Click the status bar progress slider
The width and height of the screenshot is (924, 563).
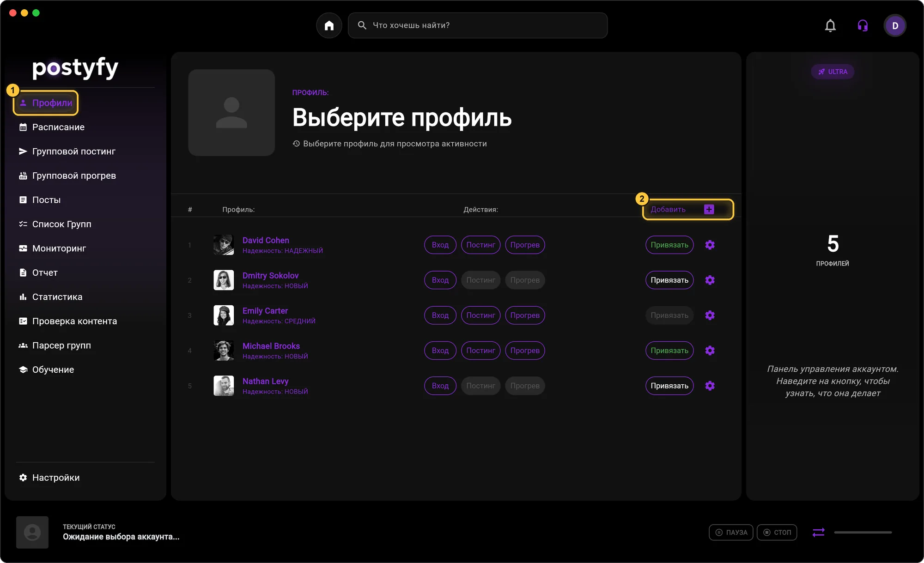863,532
